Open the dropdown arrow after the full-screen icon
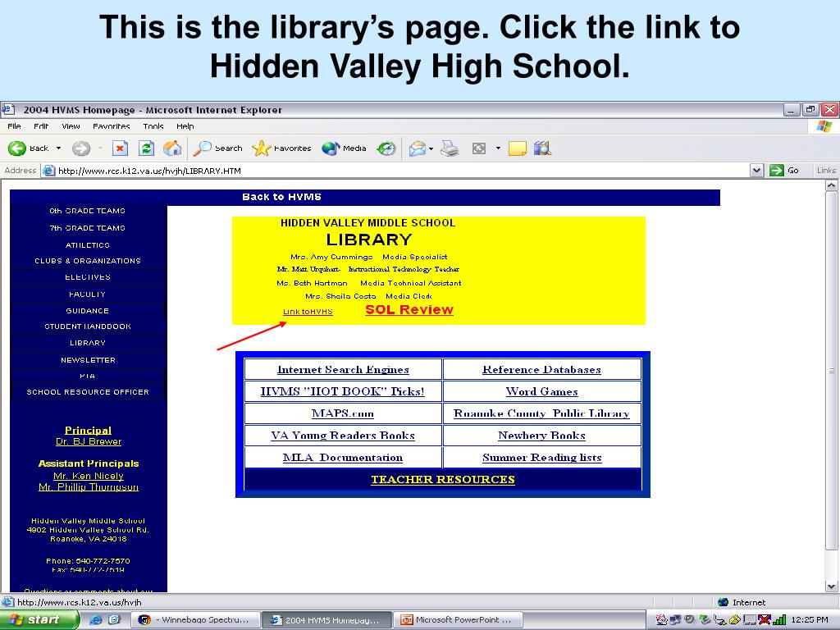840x630 pixels. (498, 148)
